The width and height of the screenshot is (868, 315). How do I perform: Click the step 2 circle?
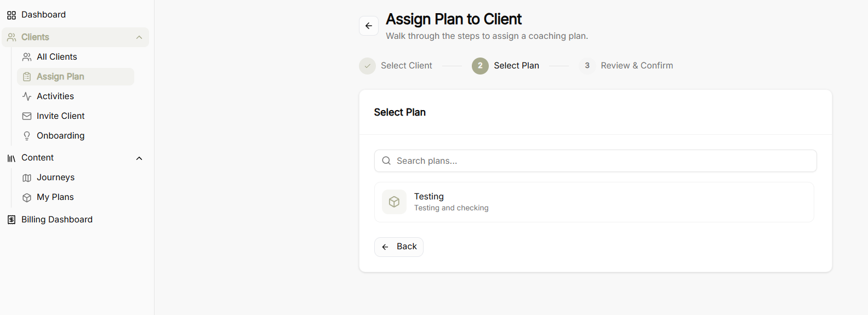coord(480,66)
